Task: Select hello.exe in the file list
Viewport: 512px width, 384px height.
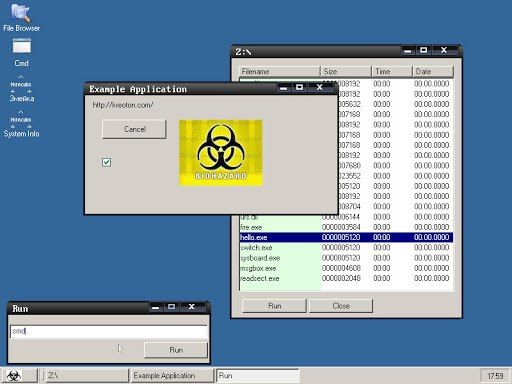Action: 346,237
